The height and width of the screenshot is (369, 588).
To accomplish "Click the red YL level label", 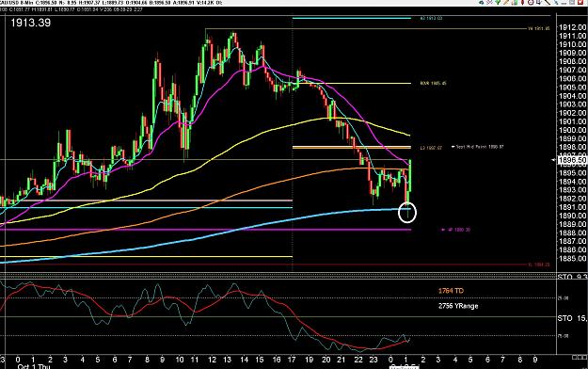I will pos(539,265).
